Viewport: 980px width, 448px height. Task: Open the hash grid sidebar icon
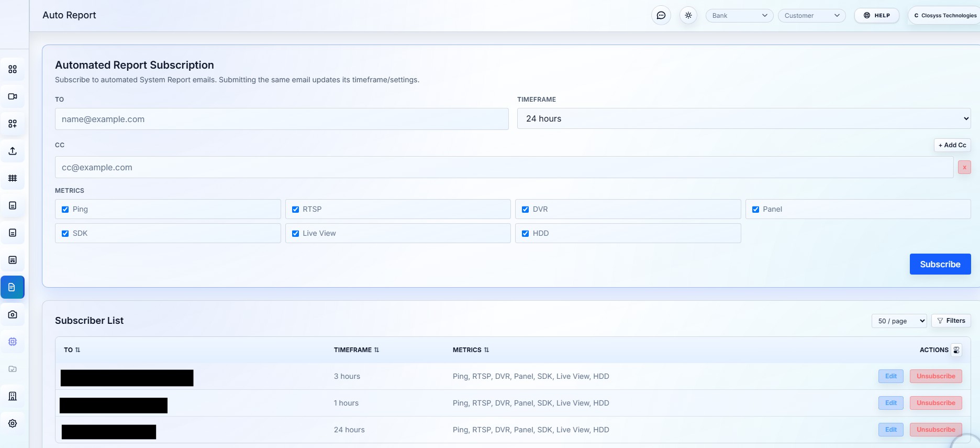(x=13, y=178)
